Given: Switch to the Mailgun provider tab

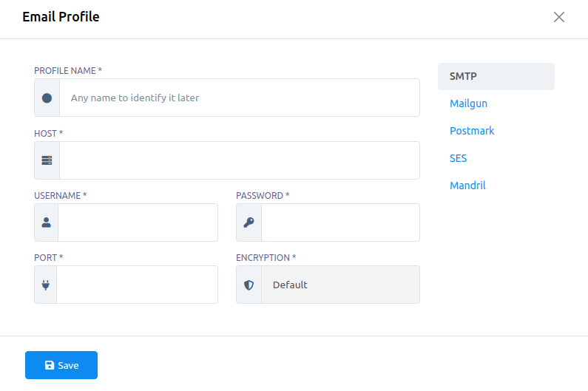Looking at the screenshot, I should point(468,103).
